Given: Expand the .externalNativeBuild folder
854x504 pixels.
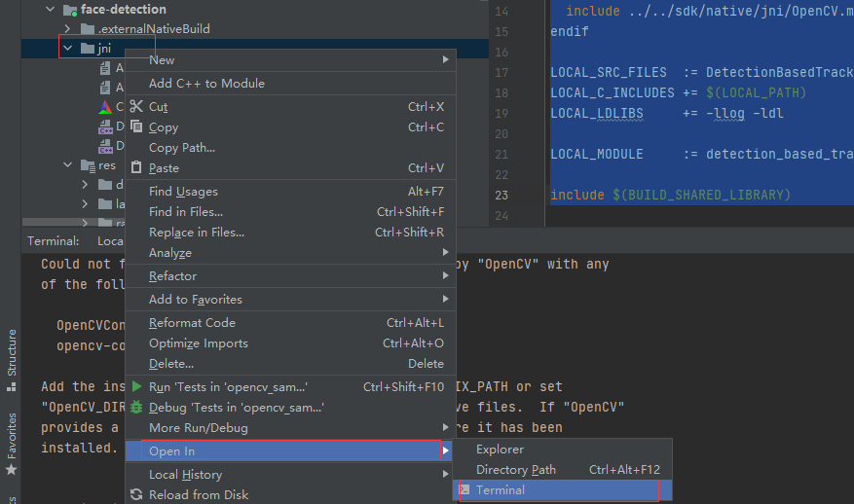Looking at the screenshot, I should (x=68, y=29).
